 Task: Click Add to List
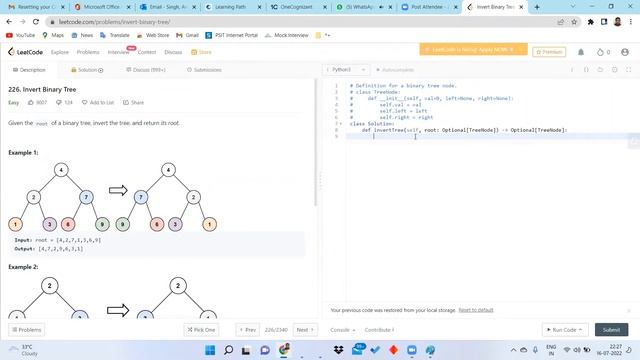pyautogui.click(x=98, y=102)
